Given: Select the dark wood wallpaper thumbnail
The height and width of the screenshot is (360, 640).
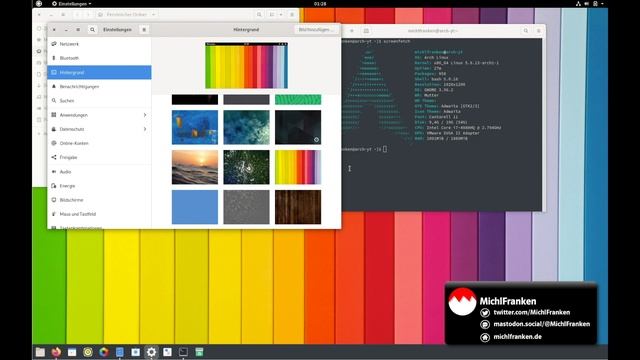Looking at the screenshot, I should tap(298, 207).
